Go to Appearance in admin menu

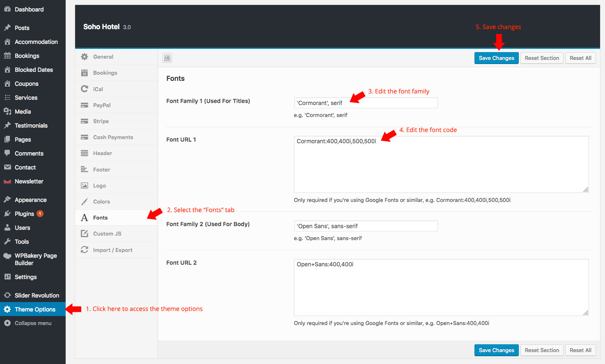pos(30,200)
